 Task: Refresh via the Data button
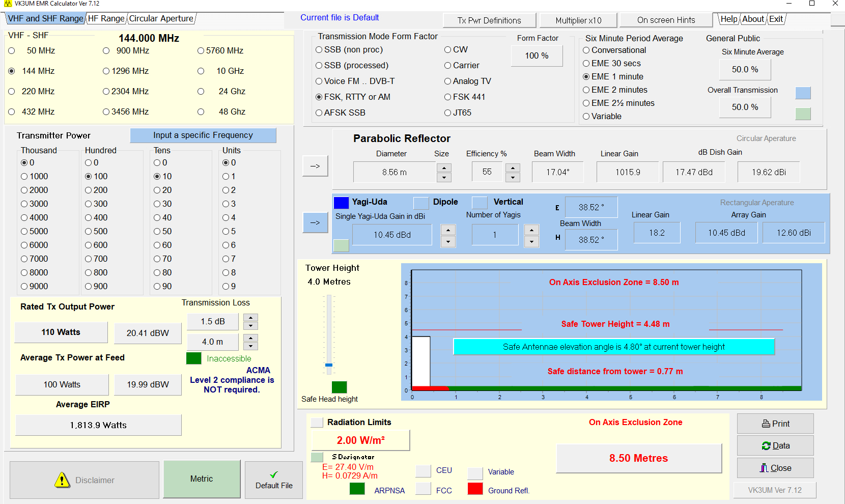click(775, 445)
